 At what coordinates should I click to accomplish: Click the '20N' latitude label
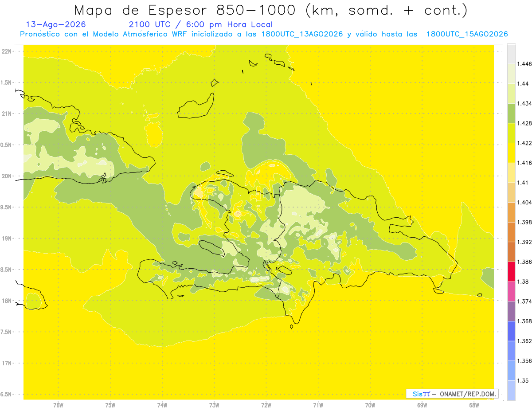(x=7, y=176)
